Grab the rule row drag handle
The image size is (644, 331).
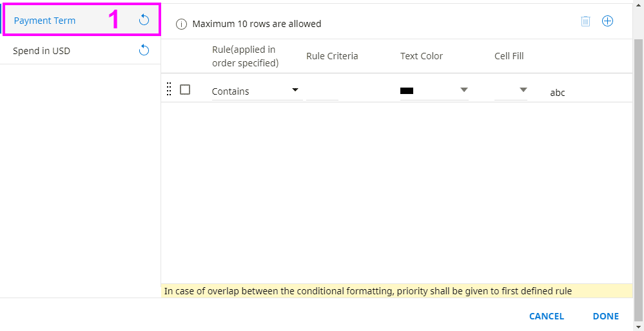(169, 90)
